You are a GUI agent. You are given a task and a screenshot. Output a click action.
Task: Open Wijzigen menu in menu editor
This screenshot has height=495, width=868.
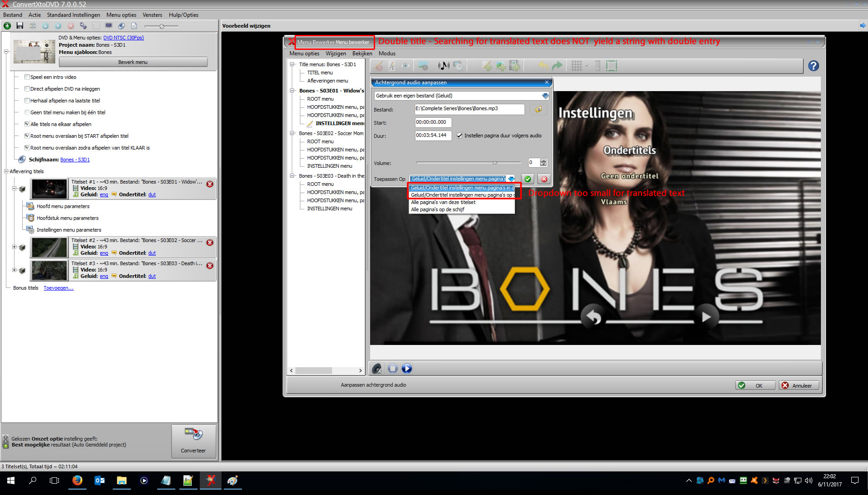pos(336,53)
